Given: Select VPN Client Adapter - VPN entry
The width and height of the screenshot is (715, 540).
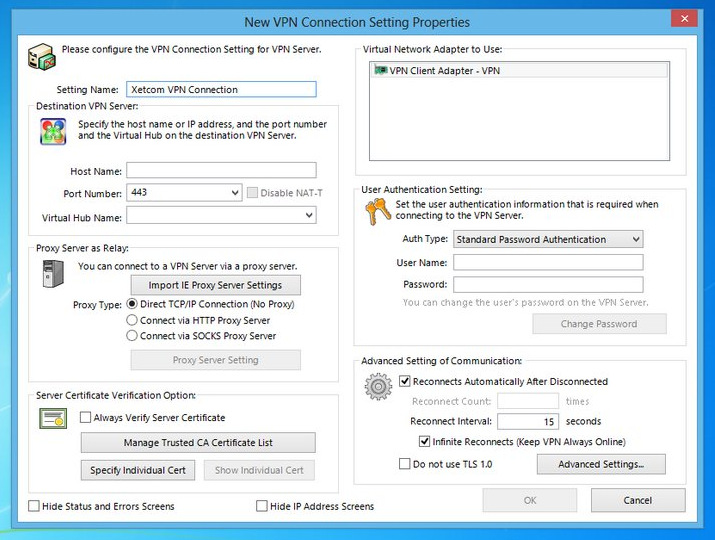Looking at the screenshot, I should [519, 70].
